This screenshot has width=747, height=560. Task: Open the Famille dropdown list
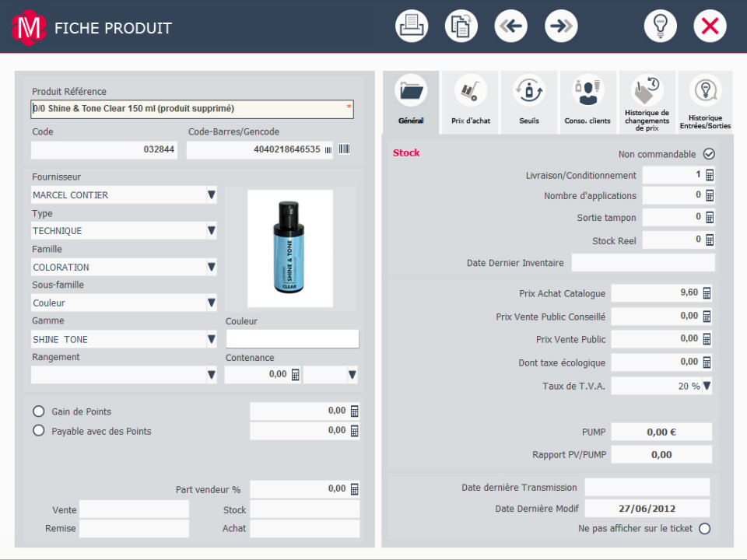click(211, 267)
